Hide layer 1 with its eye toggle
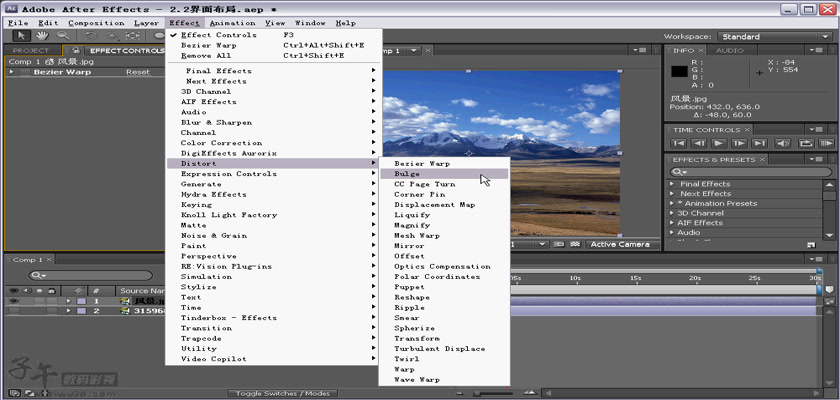Screen dimensions: 840x400 (14, 301)
